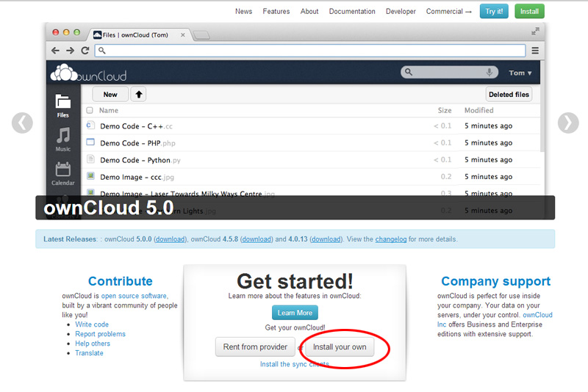Show next slide with right carousel arrow

(568, 123)
